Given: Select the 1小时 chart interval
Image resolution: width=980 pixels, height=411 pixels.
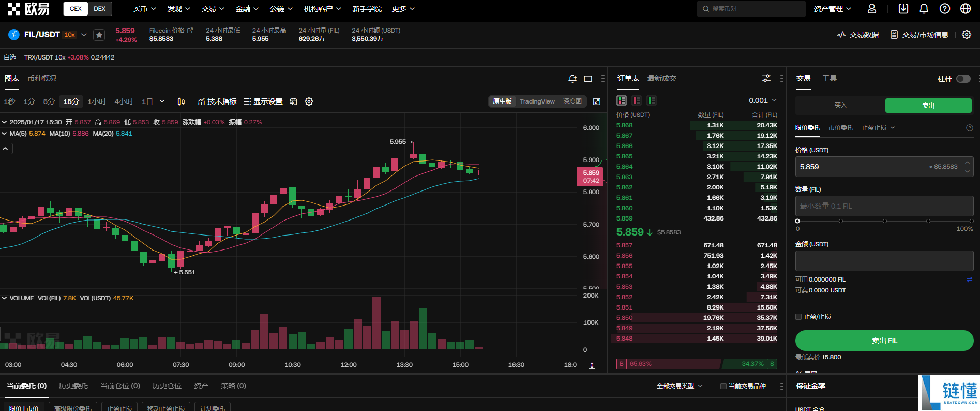Looking at the screenshot, I should pos(97,101).
